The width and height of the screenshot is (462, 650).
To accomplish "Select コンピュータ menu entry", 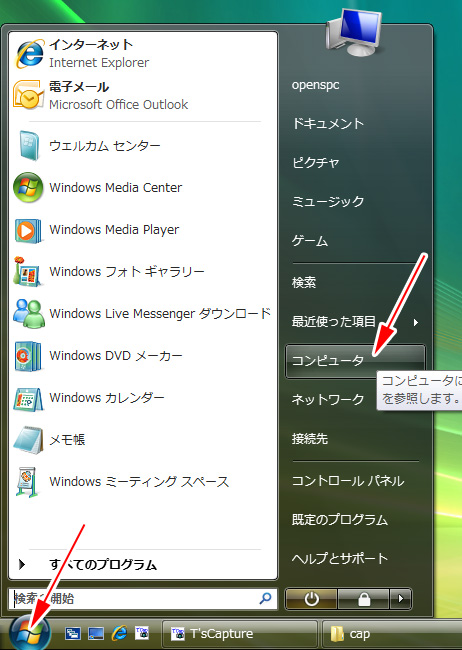I will pyautogui.click(x=355, y=361).
